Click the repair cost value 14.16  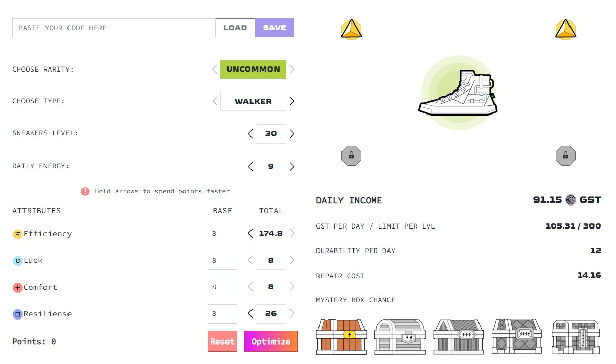tap(589, 275)
